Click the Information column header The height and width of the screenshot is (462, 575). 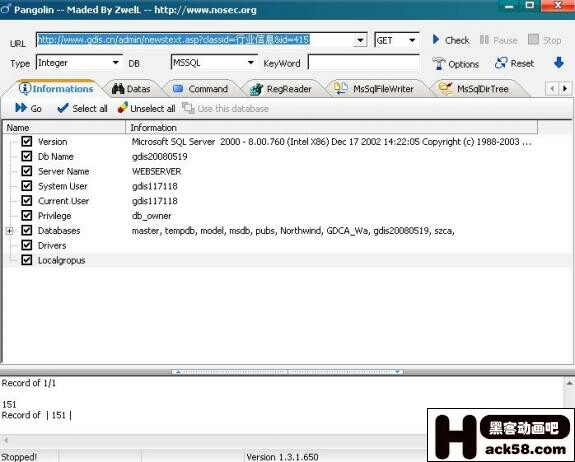332,127
